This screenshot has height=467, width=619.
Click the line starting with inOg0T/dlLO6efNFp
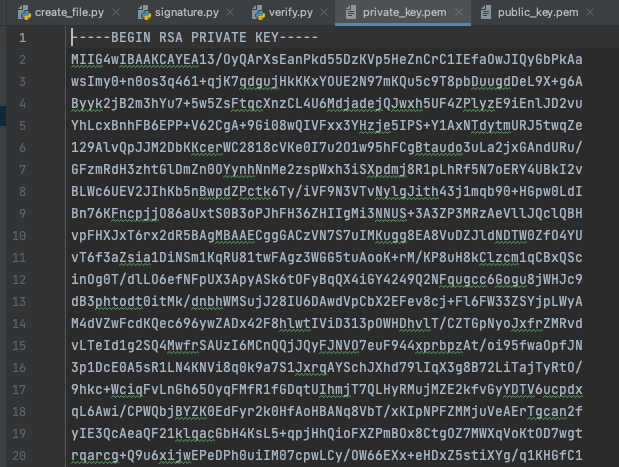[x=326, y=280]
